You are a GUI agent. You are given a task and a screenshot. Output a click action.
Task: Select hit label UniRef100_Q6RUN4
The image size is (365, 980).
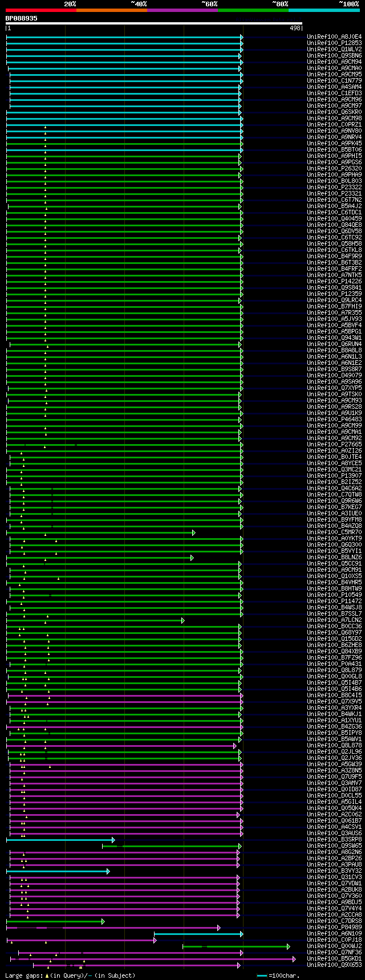[334, 344]
